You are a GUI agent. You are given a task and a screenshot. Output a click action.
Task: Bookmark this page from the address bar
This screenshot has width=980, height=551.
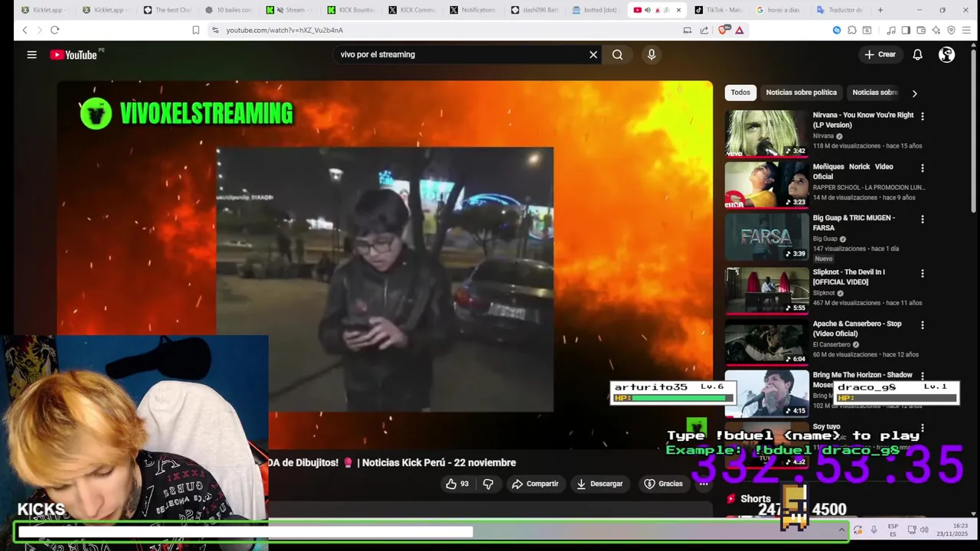pos(196,30)
